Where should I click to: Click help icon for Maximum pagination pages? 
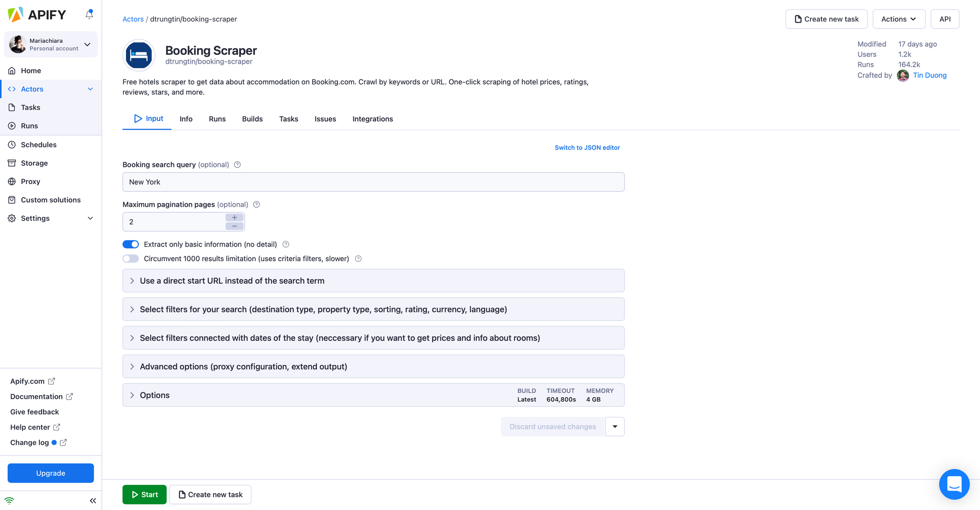pyautogui.click(x=256, y=204)
